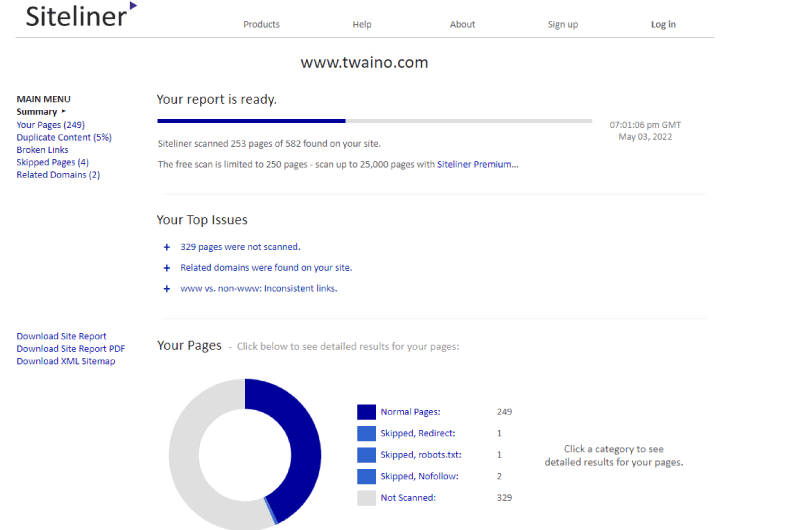Click the Skipped, Nofollow color swatch

(366, 476)
